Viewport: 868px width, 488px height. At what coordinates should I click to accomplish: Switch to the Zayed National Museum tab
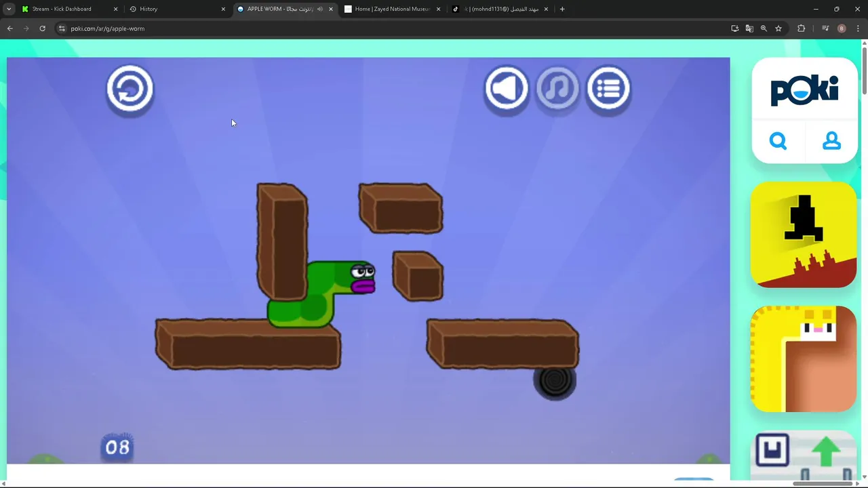[392, 9]
